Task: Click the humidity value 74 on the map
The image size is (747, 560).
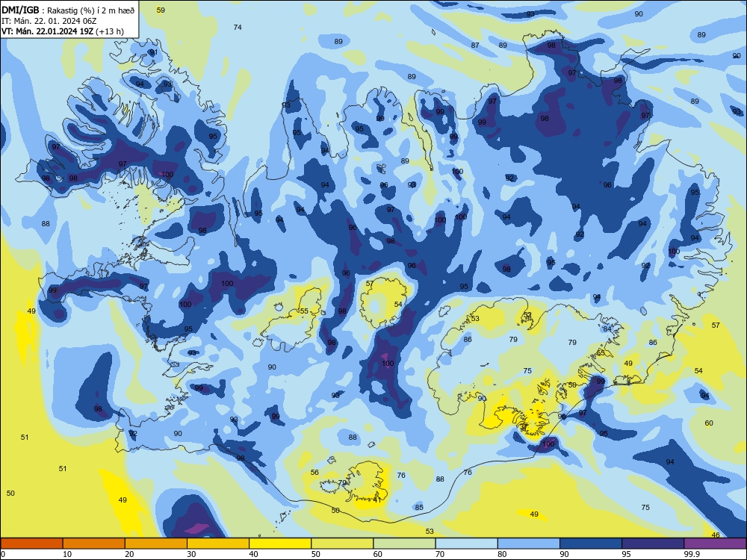Action: coord(238,27)
